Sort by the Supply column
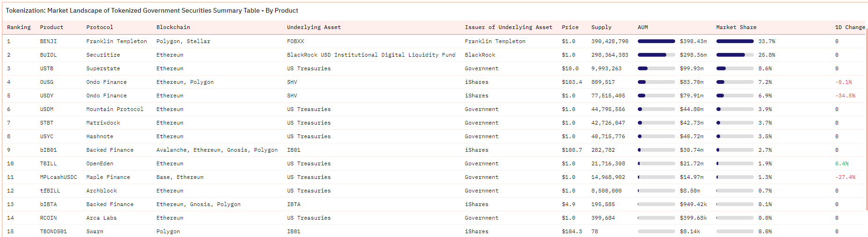This screenshot has width=868, height=237. tap(601, 27)
